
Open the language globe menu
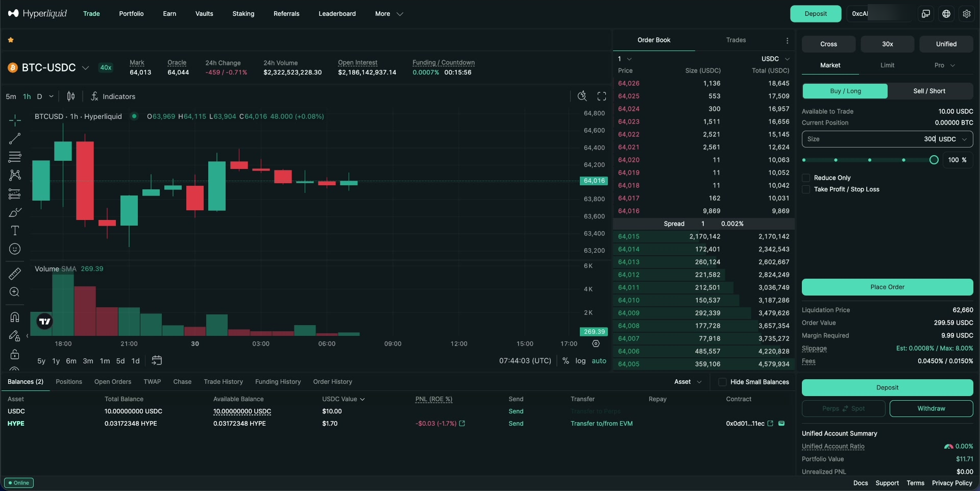pyautogui.click(x=946, y=14)
